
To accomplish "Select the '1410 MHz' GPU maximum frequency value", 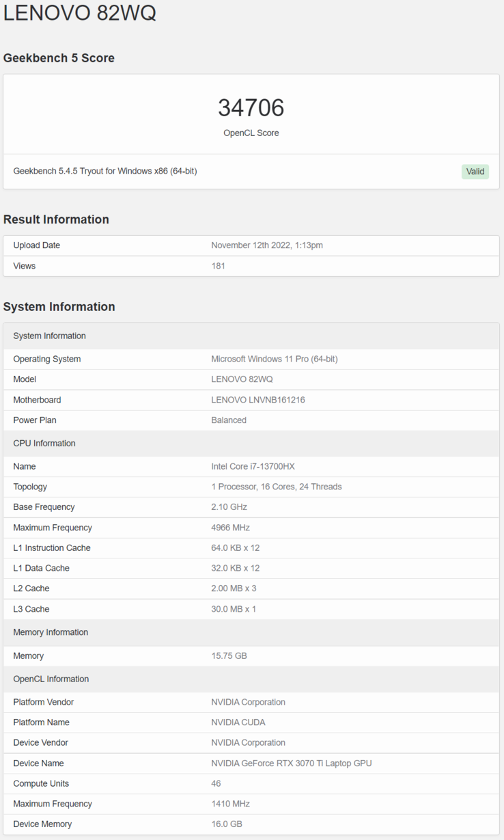I will point(231,804).
